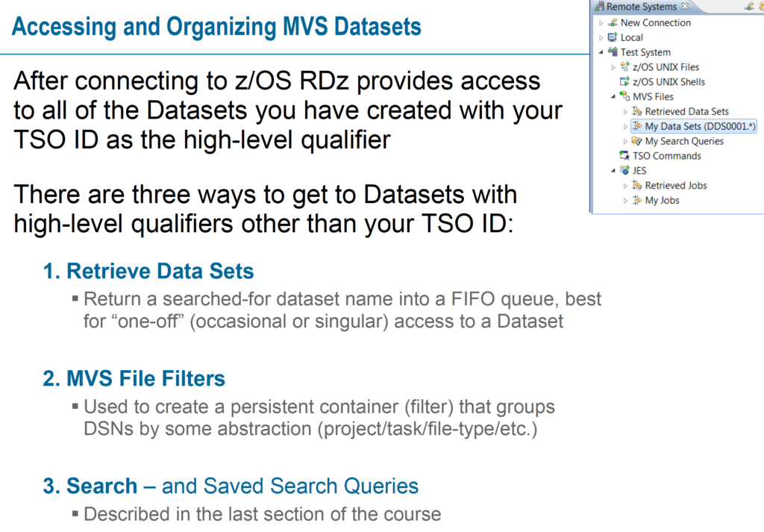This screenshot has width=764, height=532.
Task: Click the toolbar icon right of Remote Systems tab
Action: tap(748, 7)
